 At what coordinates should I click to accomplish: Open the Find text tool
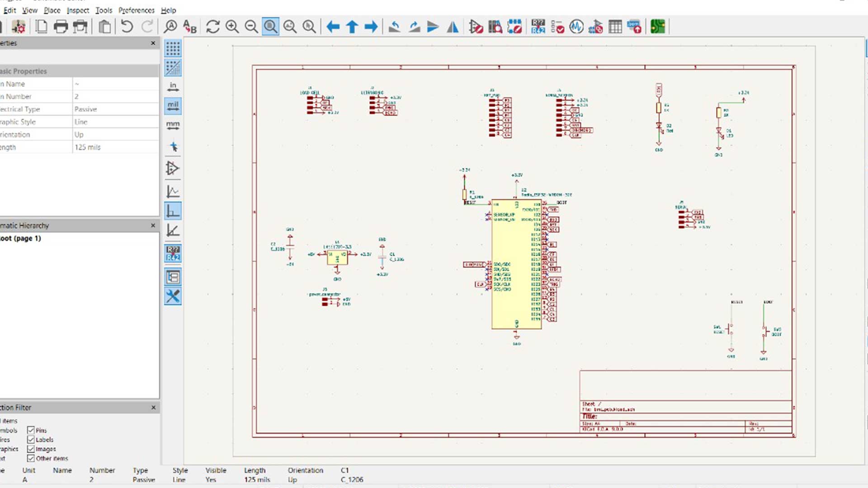tap(170, 27)
